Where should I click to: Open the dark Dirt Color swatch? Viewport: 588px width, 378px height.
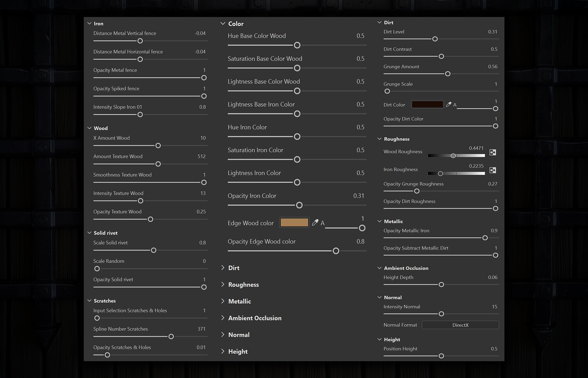(x=427, y=104)
